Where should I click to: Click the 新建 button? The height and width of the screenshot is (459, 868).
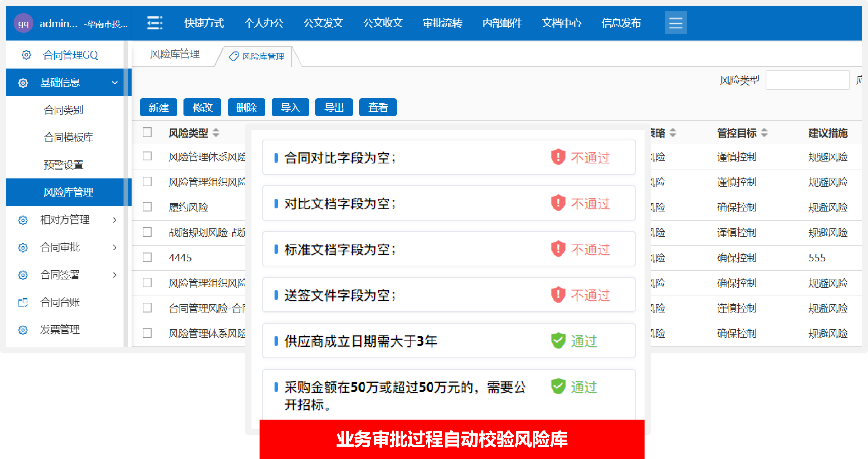[x=158, y=107]
